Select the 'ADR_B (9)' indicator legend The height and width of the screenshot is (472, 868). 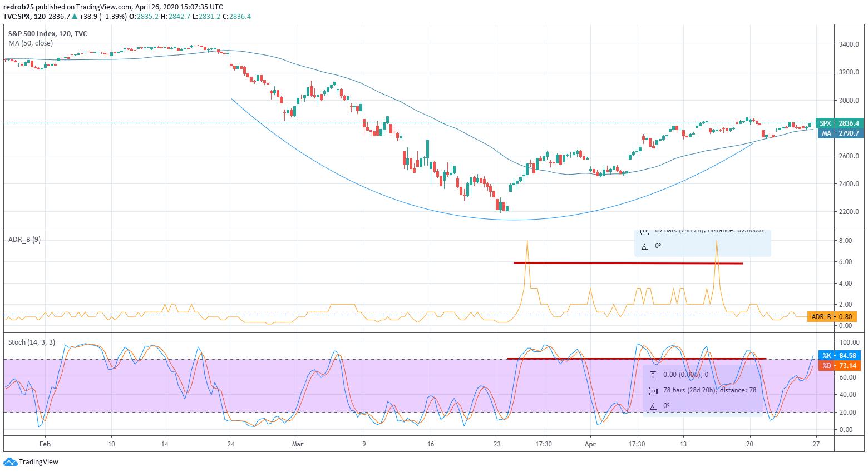point(24,240)
